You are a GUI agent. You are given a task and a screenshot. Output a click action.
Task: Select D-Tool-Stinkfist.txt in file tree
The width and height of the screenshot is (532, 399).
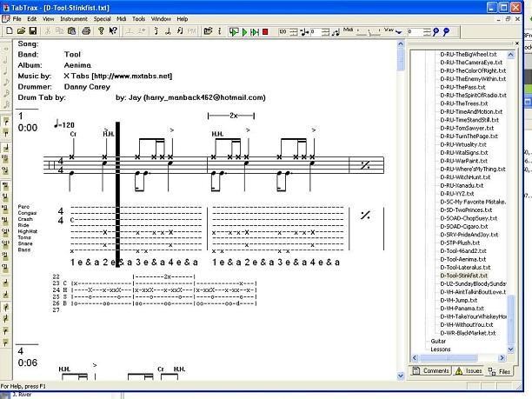(x=464, y=276)
